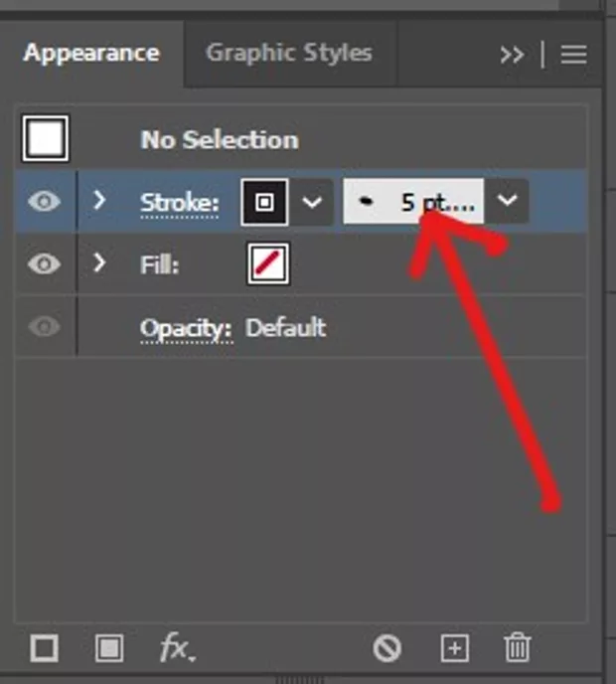Click the Fill color swatch

[268, 265]
